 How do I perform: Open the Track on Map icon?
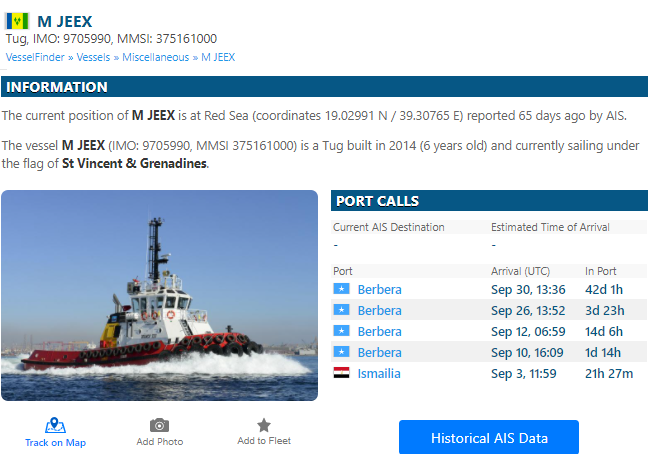(55, 425)
